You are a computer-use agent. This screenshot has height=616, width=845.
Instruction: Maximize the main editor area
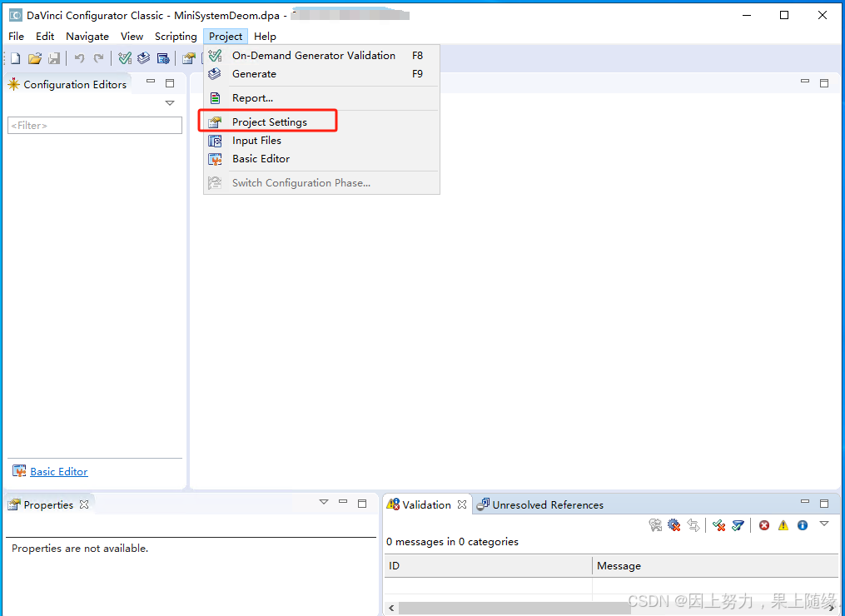point(824,83)
